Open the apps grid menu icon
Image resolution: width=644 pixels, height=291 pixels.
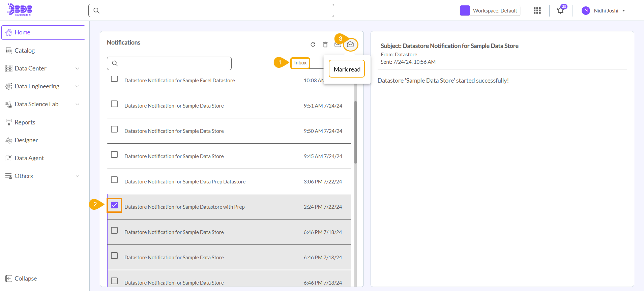537,11
